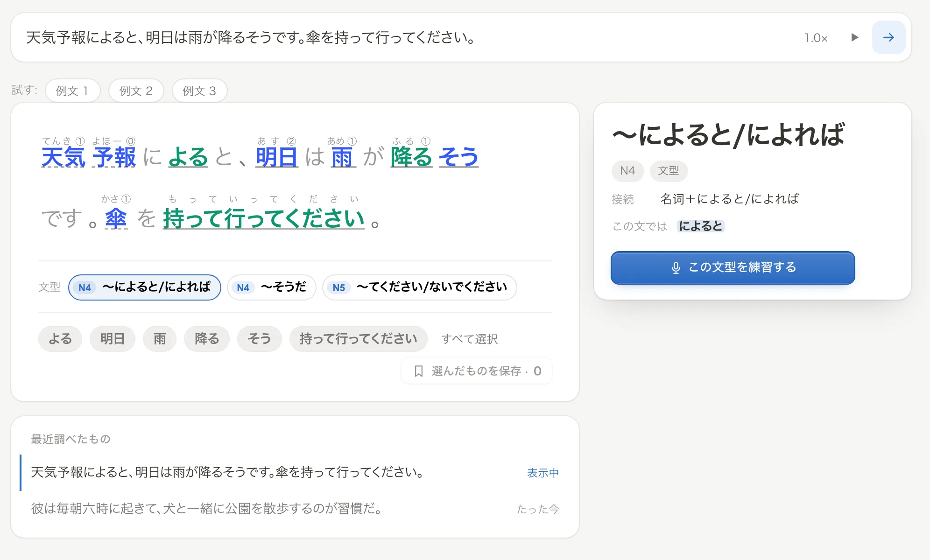Toggle the 持って行ってください vocabulary chip

(x=358, y=339)
